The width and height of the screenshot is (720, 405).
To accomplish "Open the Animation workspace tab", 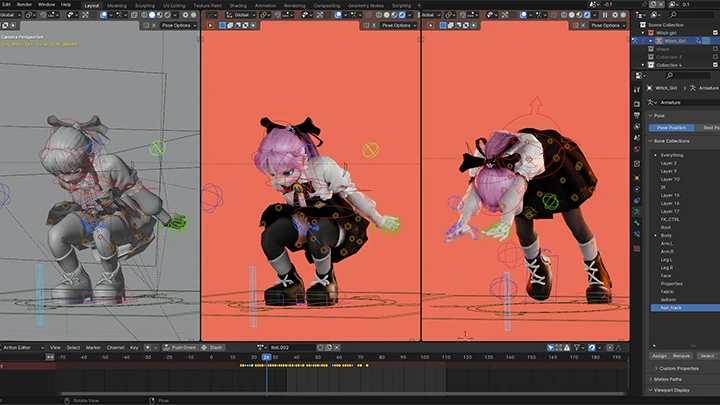I will 265,6.
